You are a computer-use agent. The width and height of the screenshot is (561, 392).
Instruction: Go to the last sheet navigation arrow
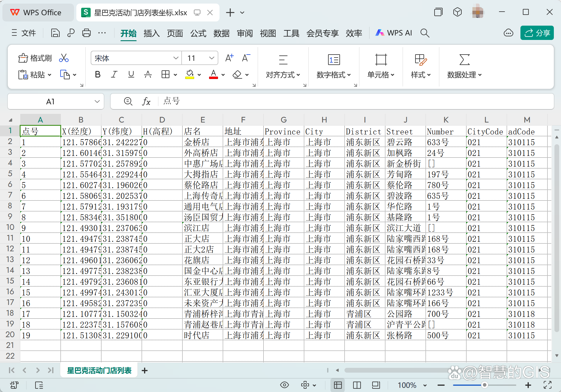coord(51,370)
